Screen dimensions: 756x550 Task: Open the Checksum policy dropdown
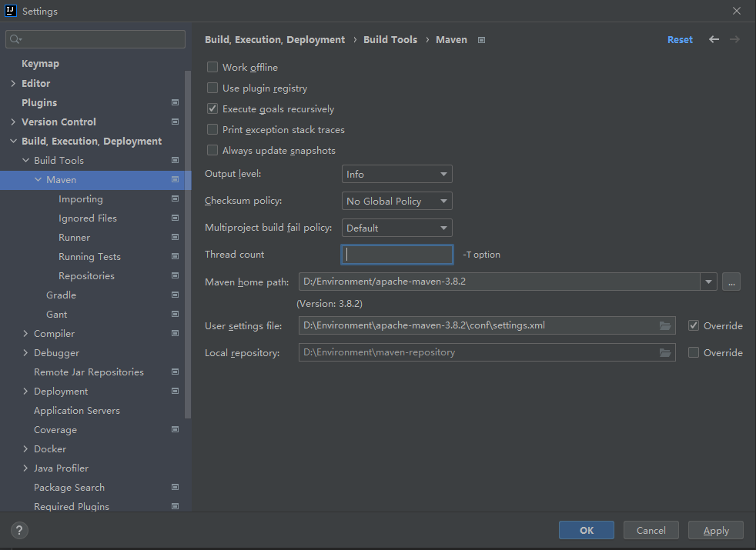(x=396, y=202)
